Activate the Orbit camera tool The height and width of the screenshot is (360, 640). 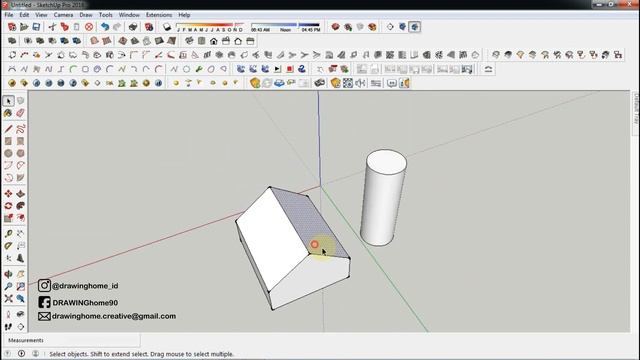coord(8,274)
